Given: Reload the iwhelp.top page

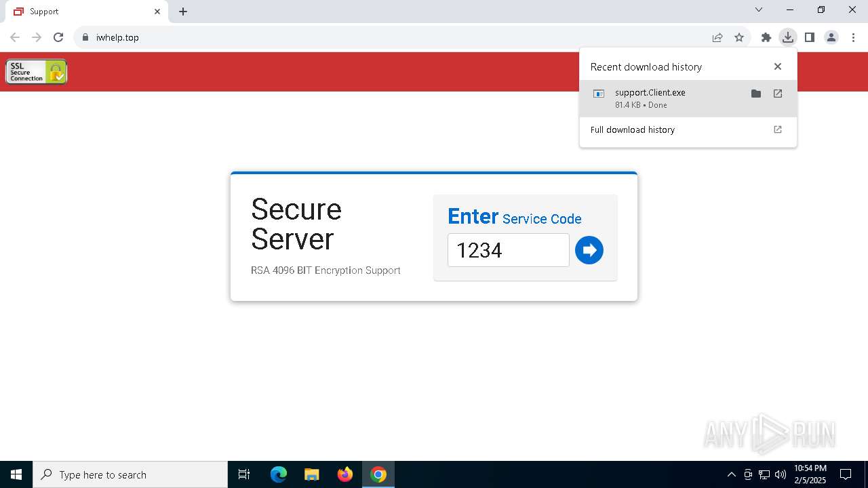Looking at the screenshot, I should tap(58, 37).
